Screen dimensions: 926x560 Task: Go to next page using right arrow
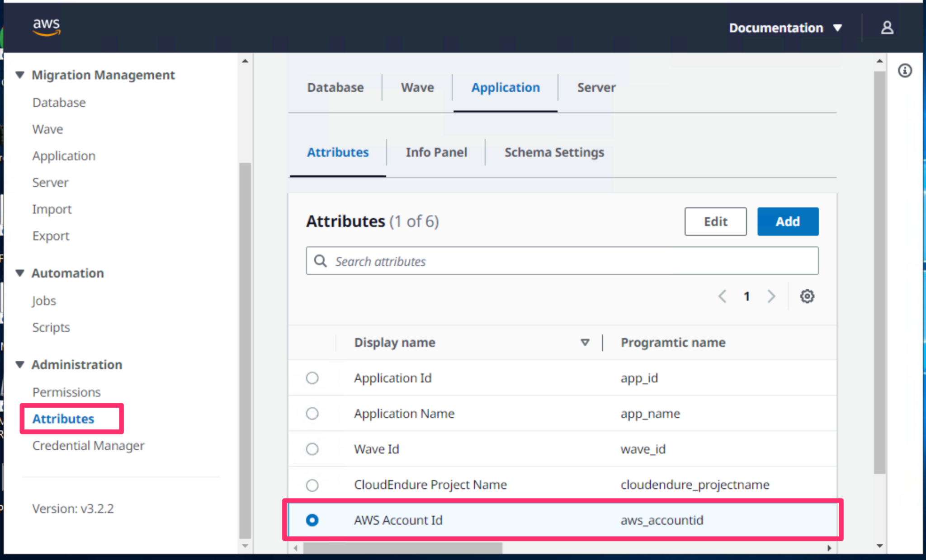click(x=771, y=296)
